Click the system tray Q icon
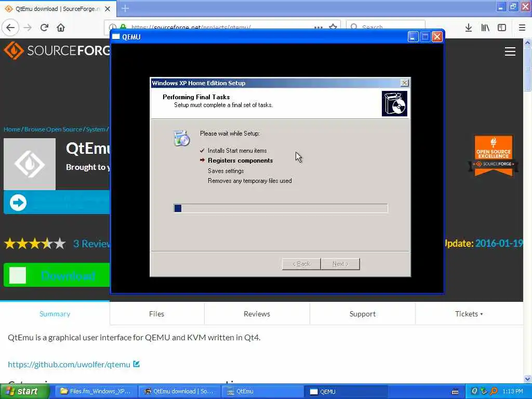 coord(474,391)
